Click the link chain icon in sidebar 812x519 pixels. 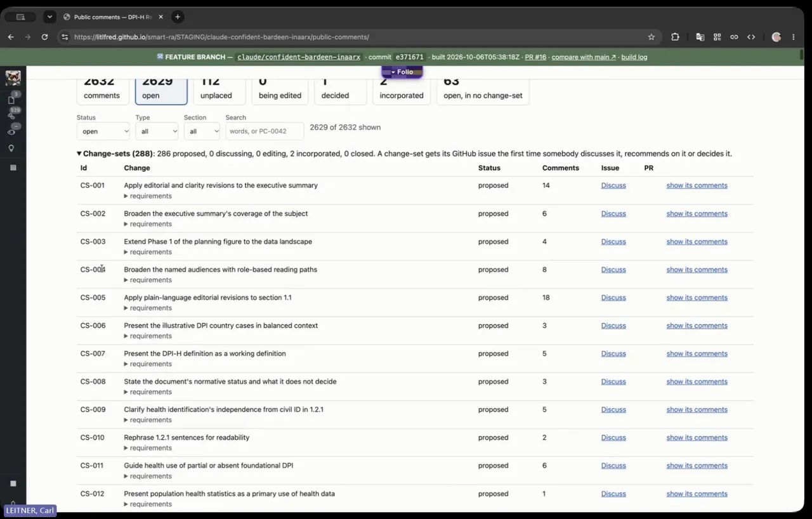[x=11, y=115]
